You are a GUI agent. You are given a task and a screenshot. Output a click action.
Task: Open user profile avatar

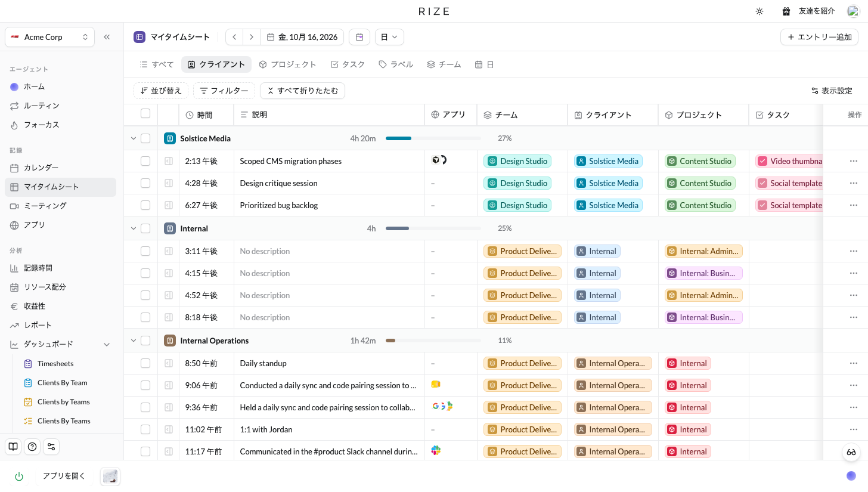853,11
